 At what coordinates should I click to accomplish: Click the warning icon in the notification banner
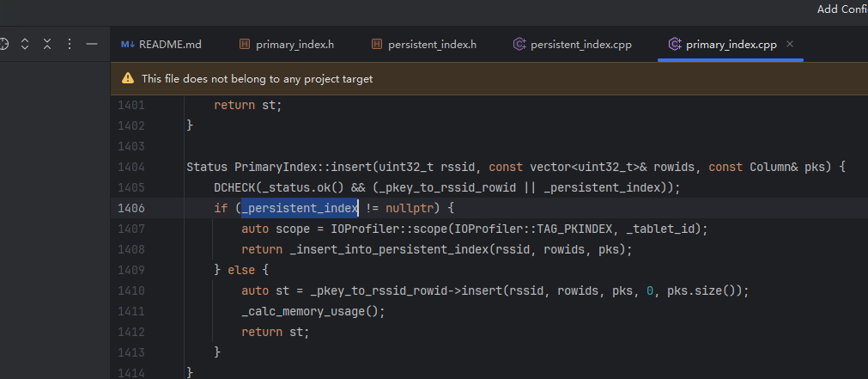pos(128,78)
